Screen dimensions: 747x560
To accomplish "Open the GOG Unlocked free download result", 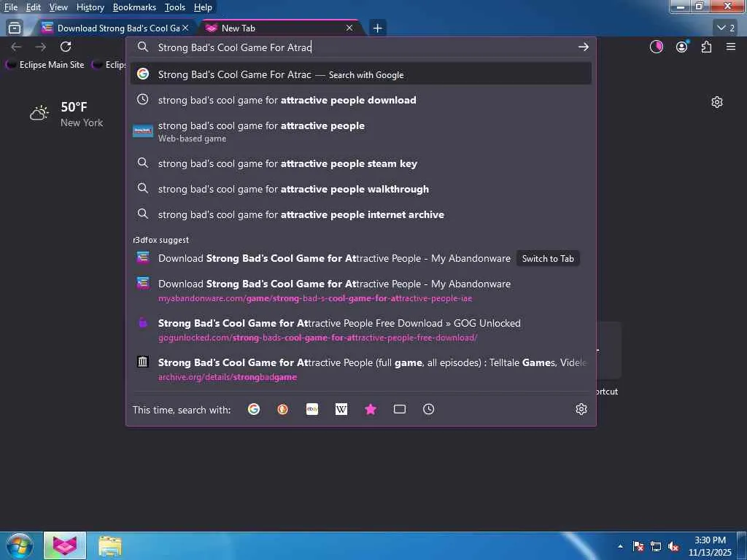I will [360, 330].
